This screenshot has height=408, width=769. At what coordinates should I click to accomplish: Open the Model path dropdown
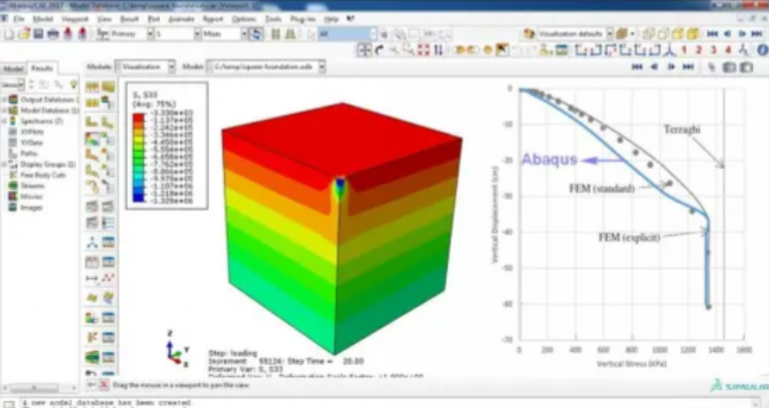pos(322,67)
